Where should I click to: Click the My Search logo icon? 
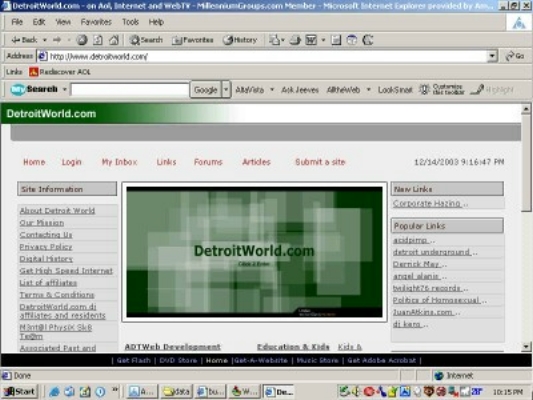coord(18,89)
